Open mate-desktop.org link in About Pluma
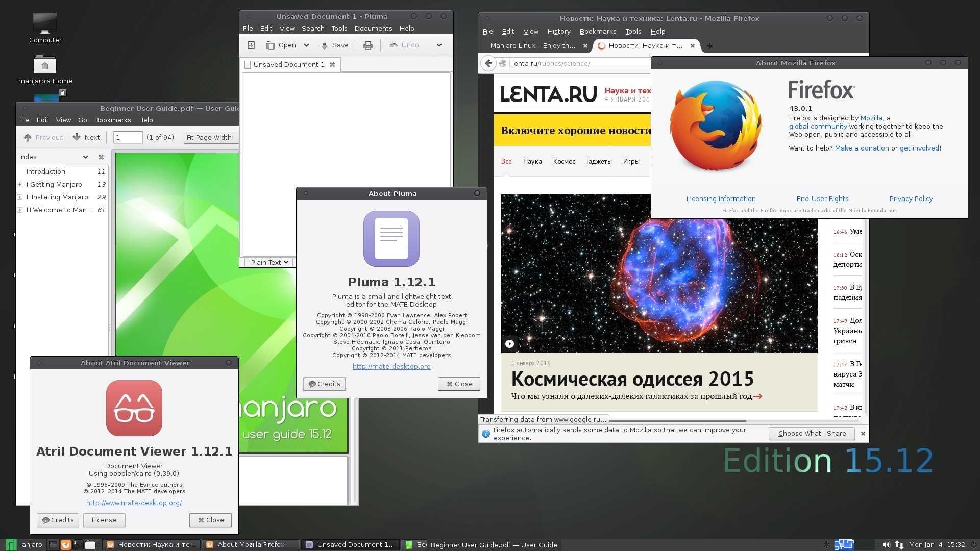 pos(391,367)
